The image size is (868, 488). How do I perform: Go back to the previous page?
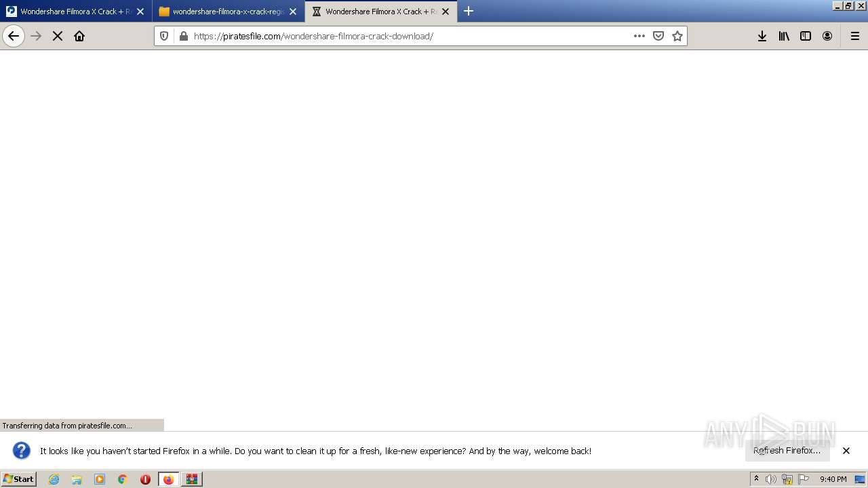pos(14,36)
